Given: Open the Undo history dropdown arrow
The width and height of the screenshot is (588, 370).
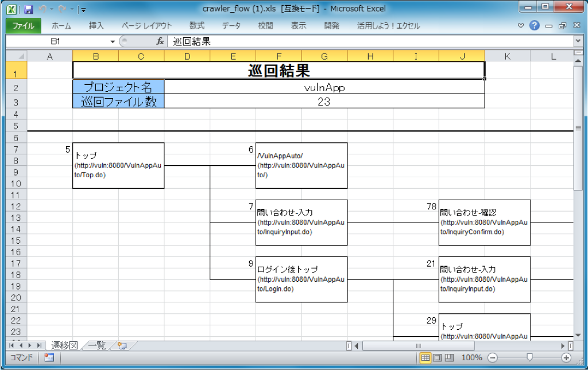Looking at the screenshot, I should [52, 10].
